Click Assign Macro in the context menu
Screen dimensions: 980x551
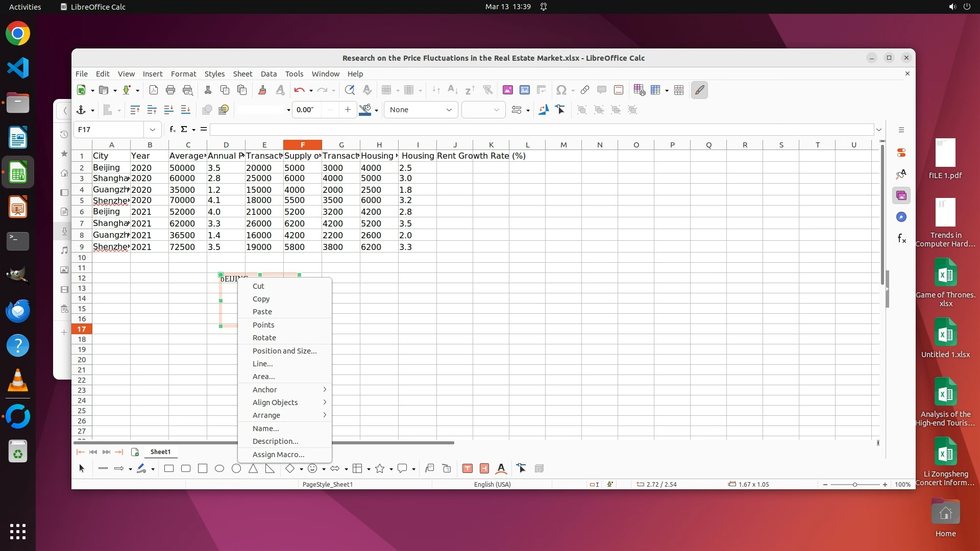(278, 455)
